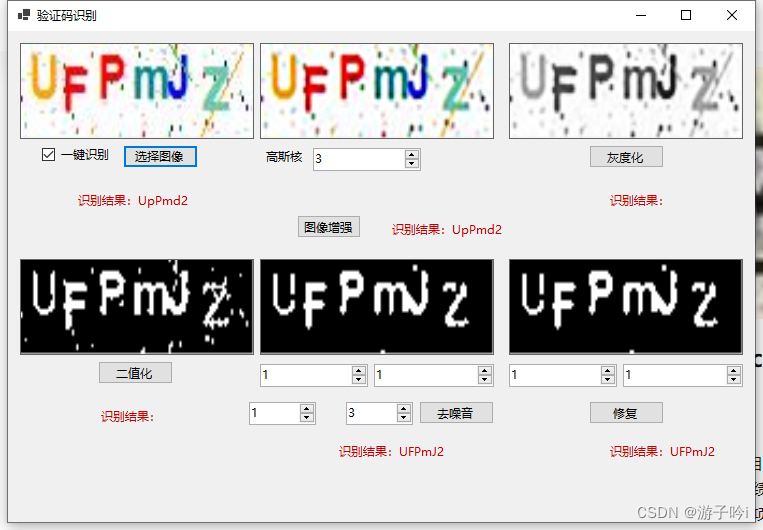Image resolution: width=763 pixels, height=530 pixels.
Task: Click up arrow of first field under denoised image
Action: 359,371
